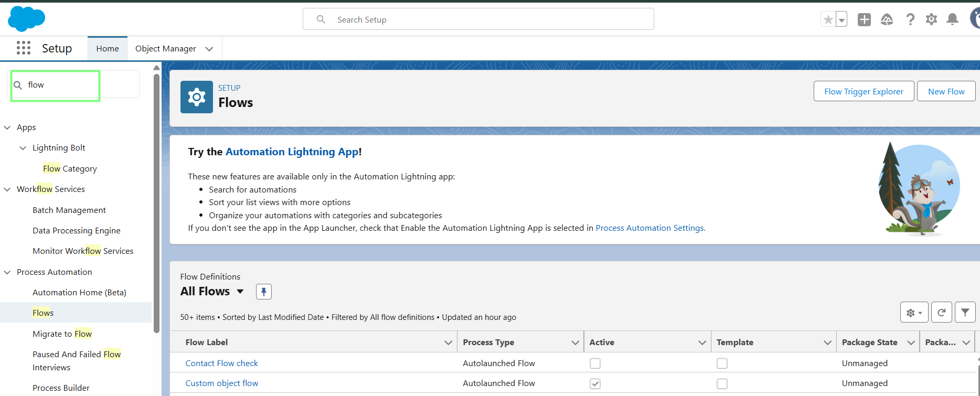Select Flows in the sidebar
Image resolution: width=980 pixels, height=396 pixels.
click(43, 313)
